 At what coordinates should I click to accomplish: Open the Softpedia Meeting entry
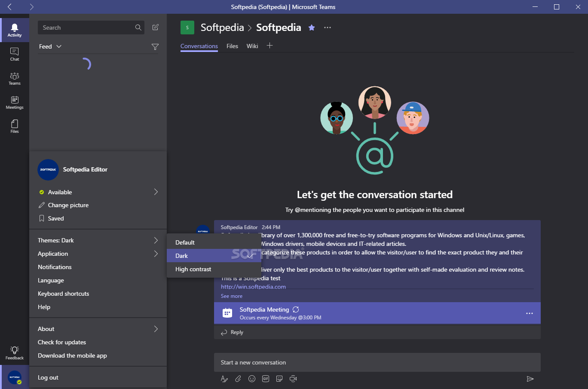pyautogui.click(x=377, y=313)
